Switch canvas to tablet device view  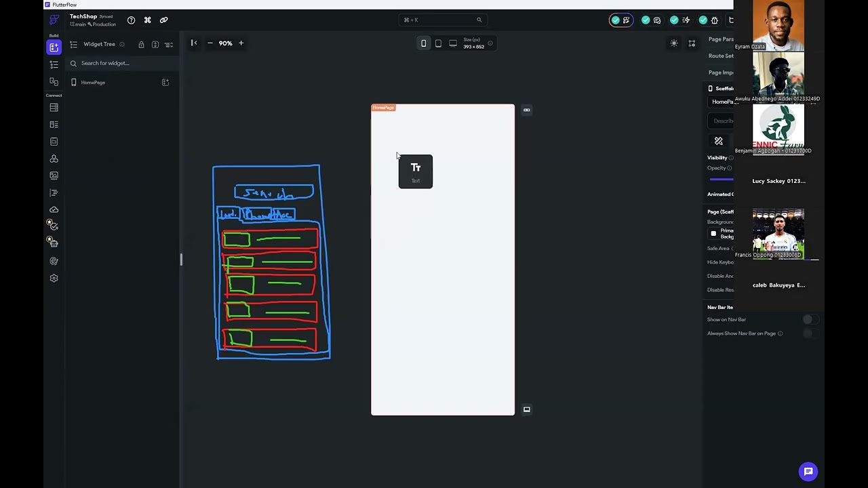tap(438, 43)
